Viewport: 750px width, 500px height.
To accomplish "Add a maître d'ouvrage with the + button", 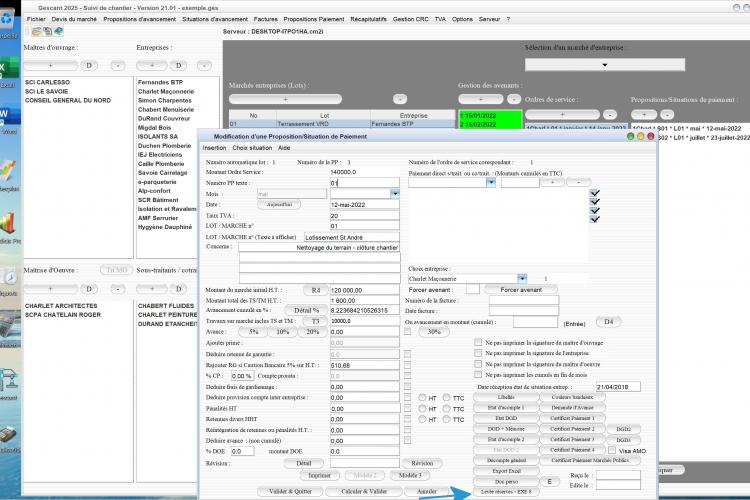I will coord(50,66).
